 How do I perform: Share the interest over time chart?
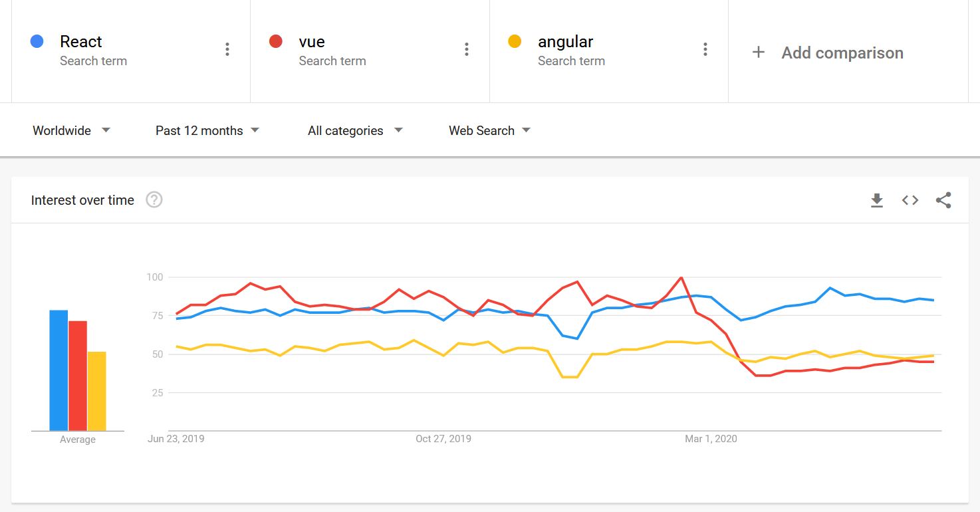943,200
